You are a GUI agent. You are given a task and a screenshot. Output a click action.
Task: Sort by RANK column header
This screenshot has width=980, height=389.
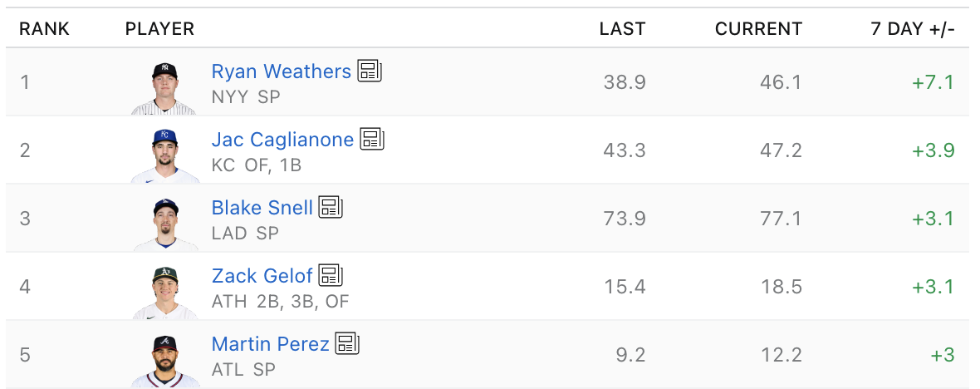(x=44, y=29)
